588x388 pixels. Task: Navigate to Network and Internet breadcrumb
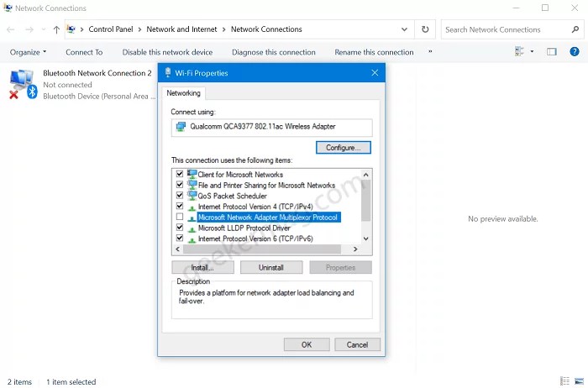[x=181, y=29]
